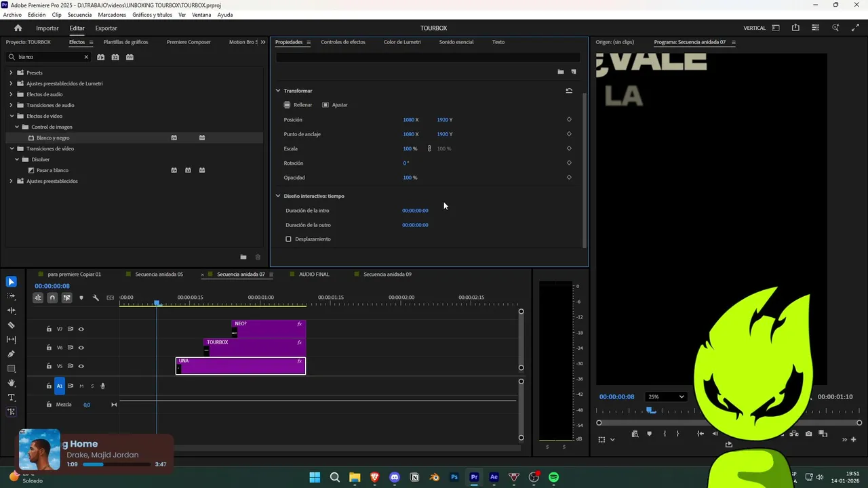Select the Pen tool
The width and height of the screenshot is (868, 488).
click(11, 354)
